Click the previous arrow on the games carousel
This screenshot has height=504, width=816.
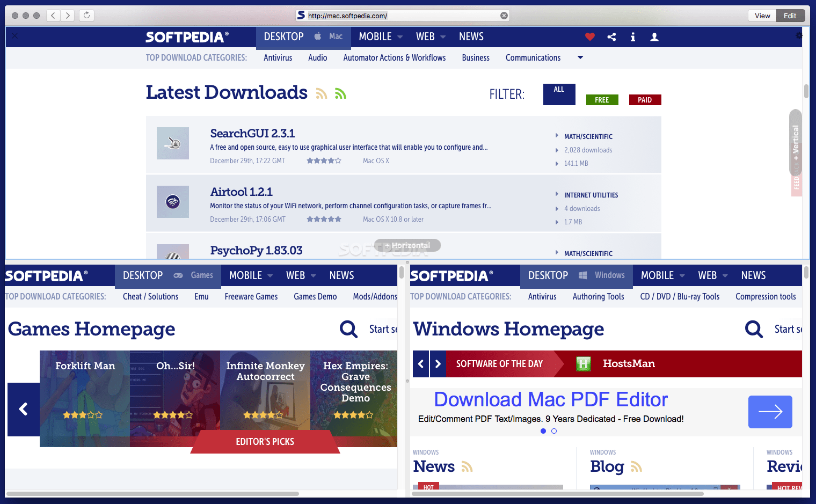24,409
